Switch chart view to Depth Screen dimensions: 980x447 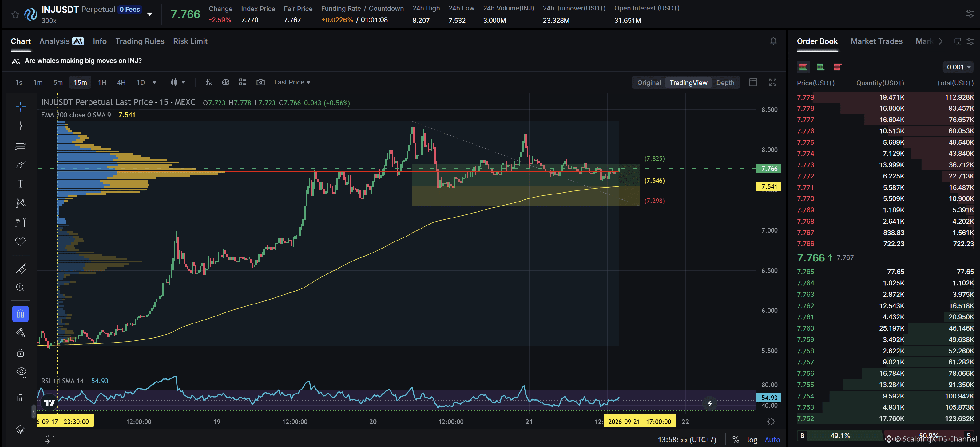point(725,82)
